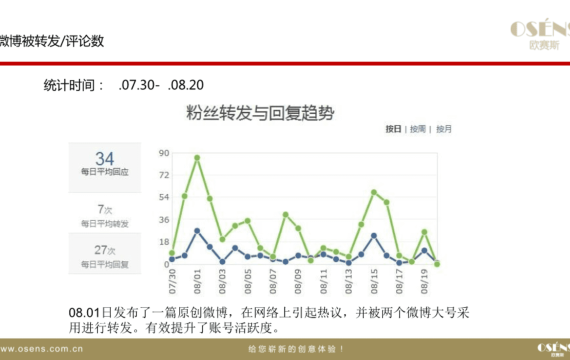
Task: Click green data point at 08/03
Action: pyautogui.click(x=222, y=239)
